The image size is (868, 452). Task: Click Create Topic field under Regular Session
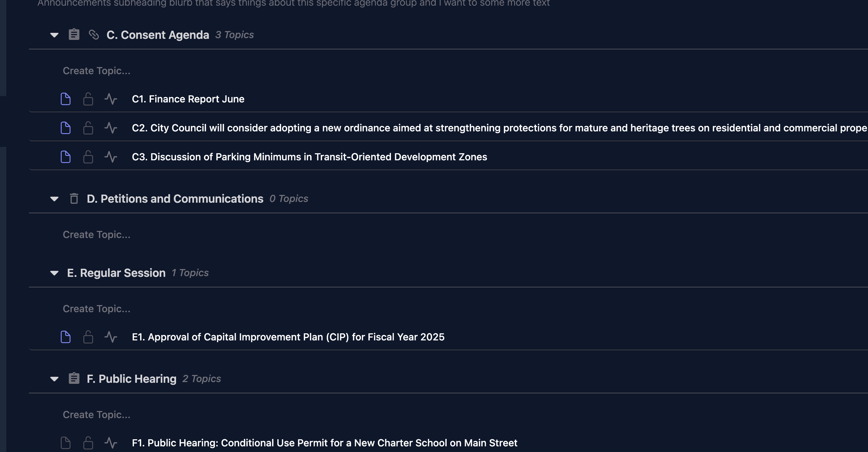[x=97, y=309]
